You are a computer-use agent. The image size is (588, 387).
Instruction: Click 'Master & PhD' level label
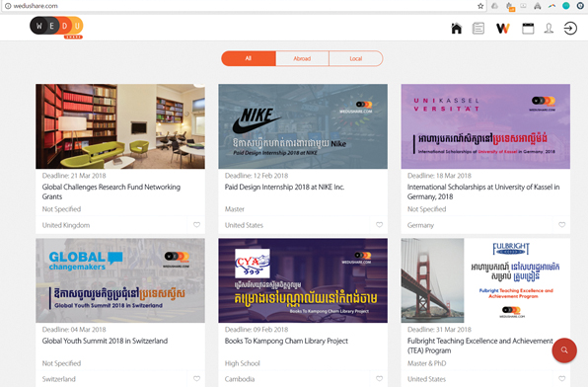(x=427, y=363)
